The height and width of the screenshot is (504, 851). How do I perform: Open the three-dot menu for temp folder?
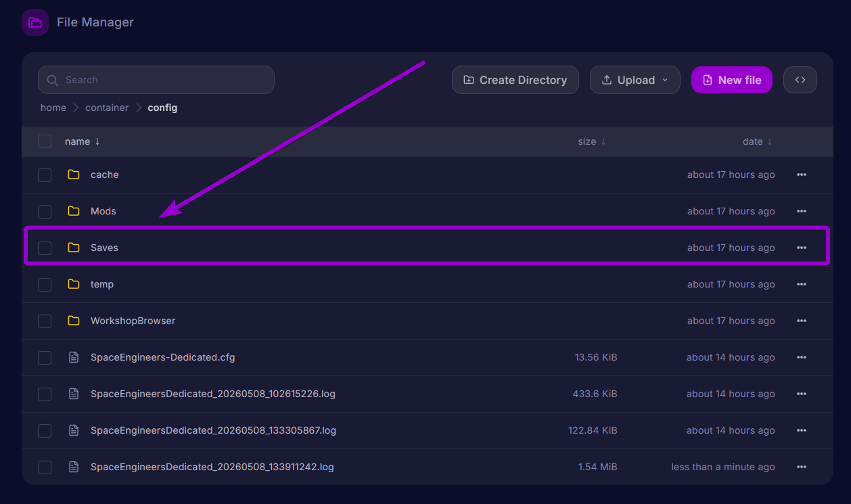click(x=802, y=284)
